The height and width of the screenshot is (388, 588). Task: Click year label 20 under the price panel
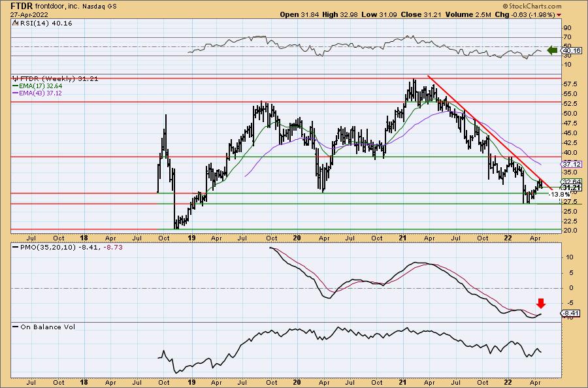(297, 238)
